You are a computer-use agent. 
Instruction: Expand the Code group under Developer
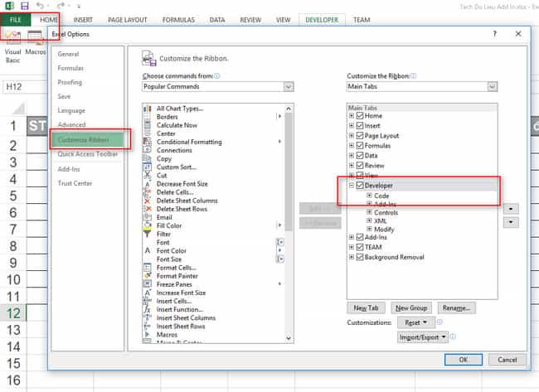(x=369, y=196)
